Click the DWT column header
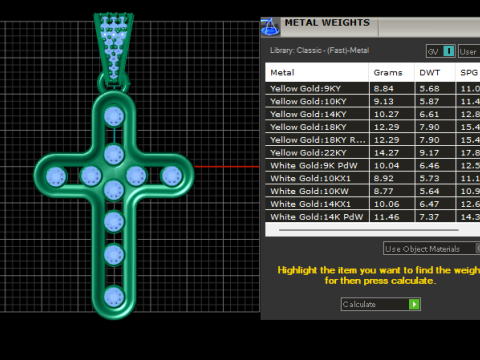Image resolution: width=480 pixels, height=360 pixels. [x=435, y=72]
